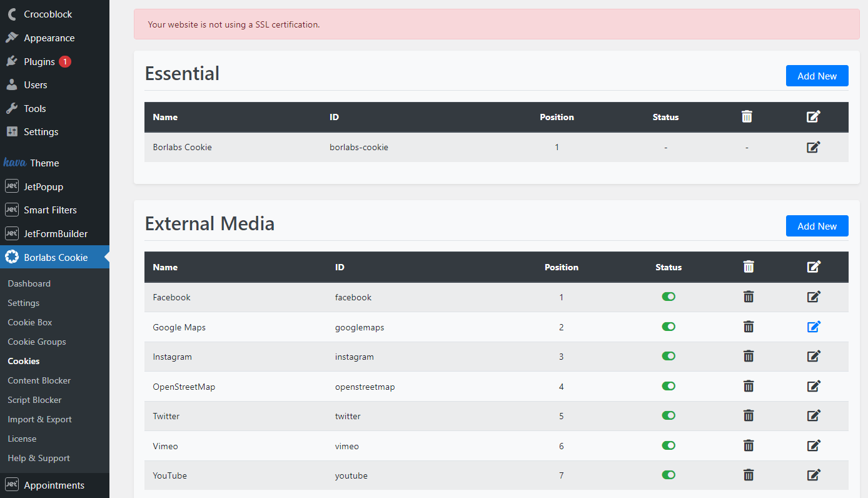Delete the YouTube cookie entry
Screen dimensions: 868x498
coord(749,475)
